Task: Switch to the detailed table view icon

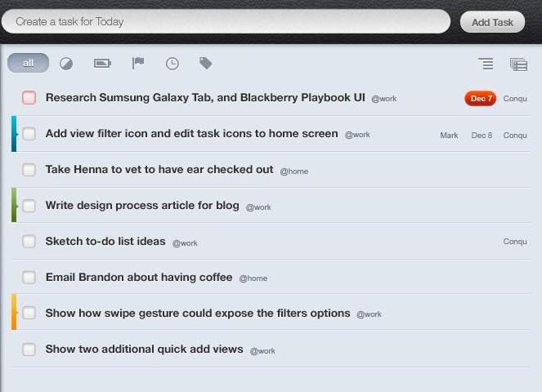Action: [x=518, y=65]
